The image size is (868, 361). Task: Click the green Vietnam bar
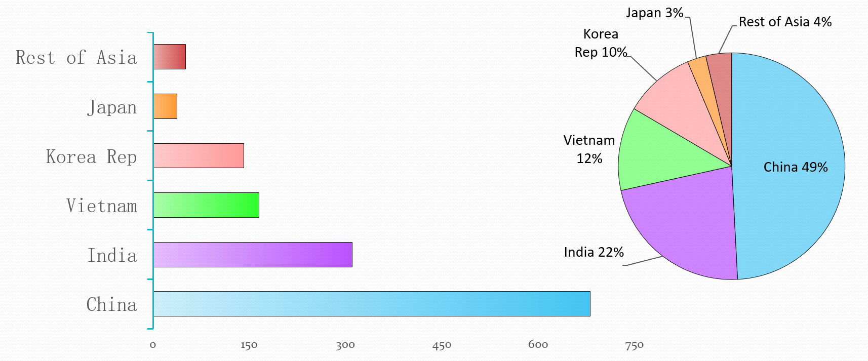point(206,205)
